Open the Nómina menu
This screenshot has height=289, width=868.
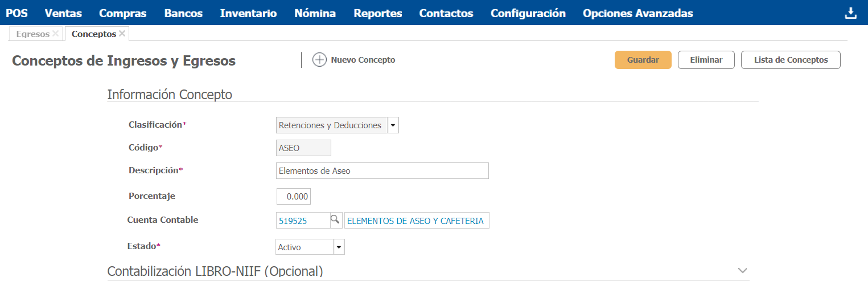pos(315,13)
